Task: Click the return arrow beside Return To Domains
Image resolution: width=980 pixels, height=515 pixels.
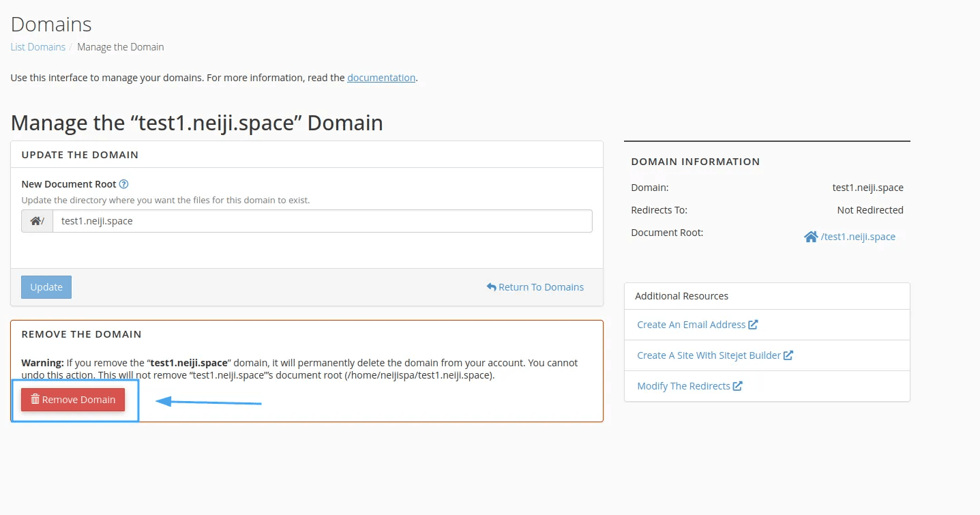Action: tap(491, 286)
